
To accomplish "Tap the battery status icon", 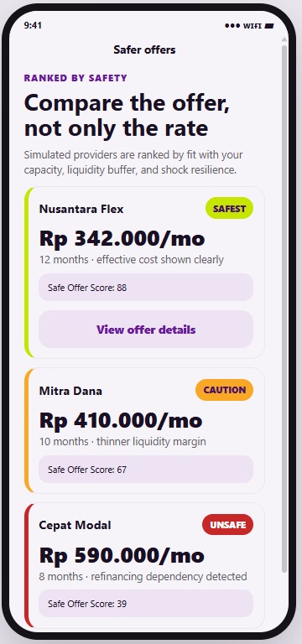I will (x=269, y=26).
